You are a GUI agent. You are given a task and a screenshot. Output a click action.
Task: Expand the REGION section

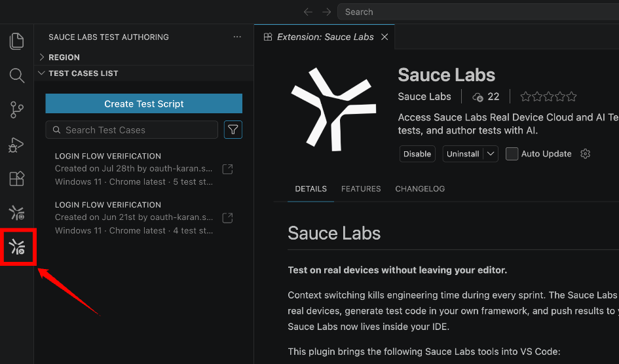click(x=143, y=57)
